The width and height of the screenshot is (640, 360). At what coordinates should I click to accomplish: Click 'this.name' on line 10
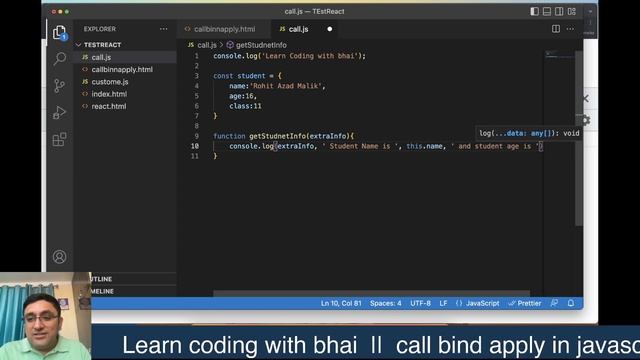coord(424,146)
